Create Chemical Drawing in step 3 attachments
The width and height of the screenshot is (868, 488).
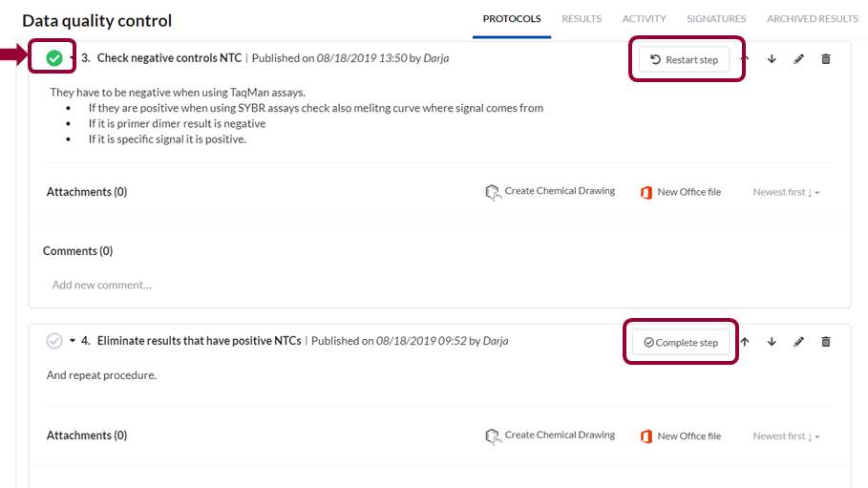coord(550,192)
